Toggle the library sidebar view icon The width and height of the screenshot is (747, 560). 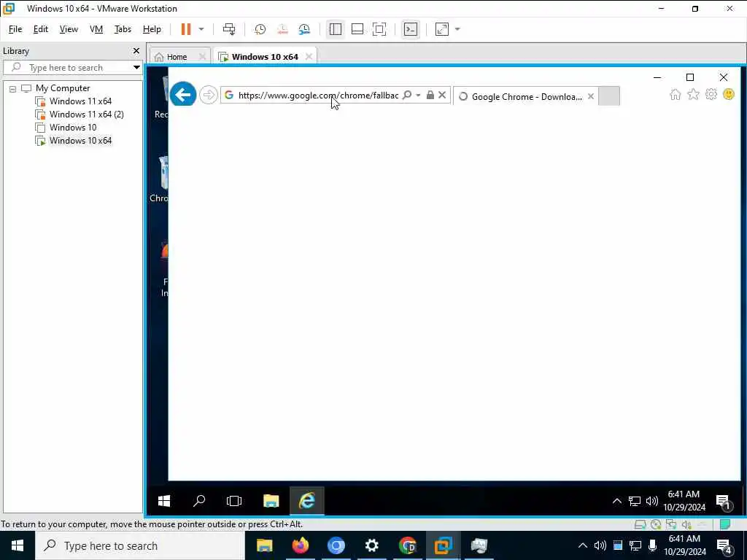(x=336, y=29)
